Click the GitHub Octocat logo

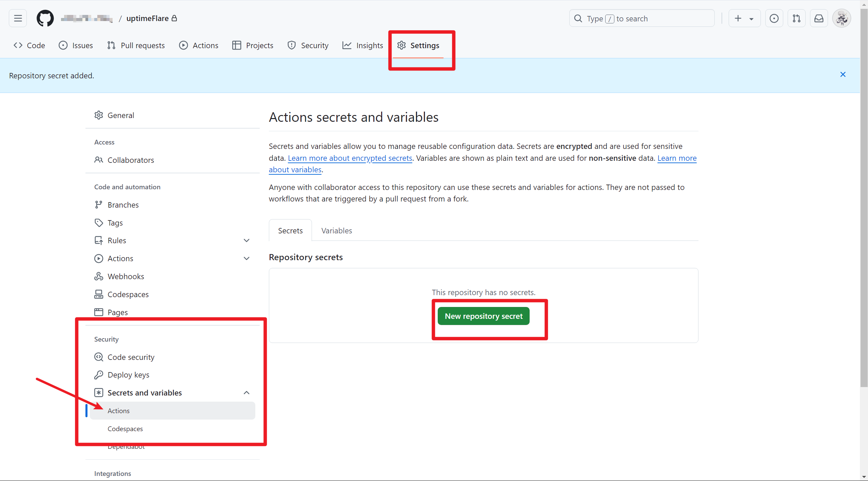click(x=45, y=18)
